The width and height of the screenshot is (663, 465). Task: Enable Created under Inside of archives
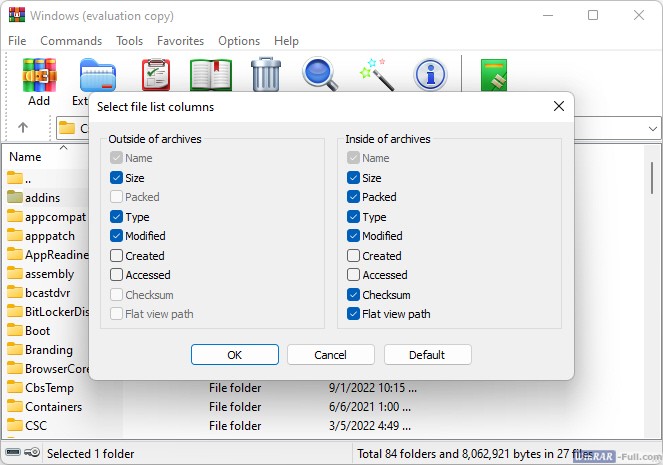354,256
